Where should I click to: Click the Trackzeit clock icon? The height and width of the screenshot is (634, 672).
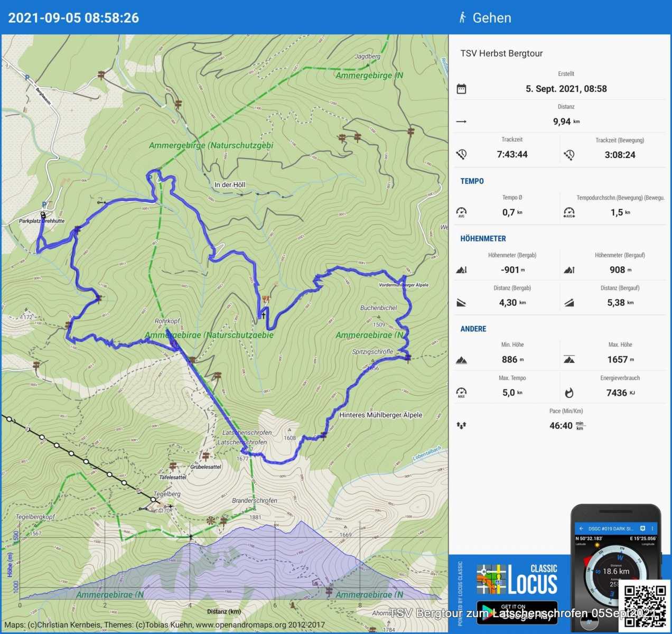point(461,154)
